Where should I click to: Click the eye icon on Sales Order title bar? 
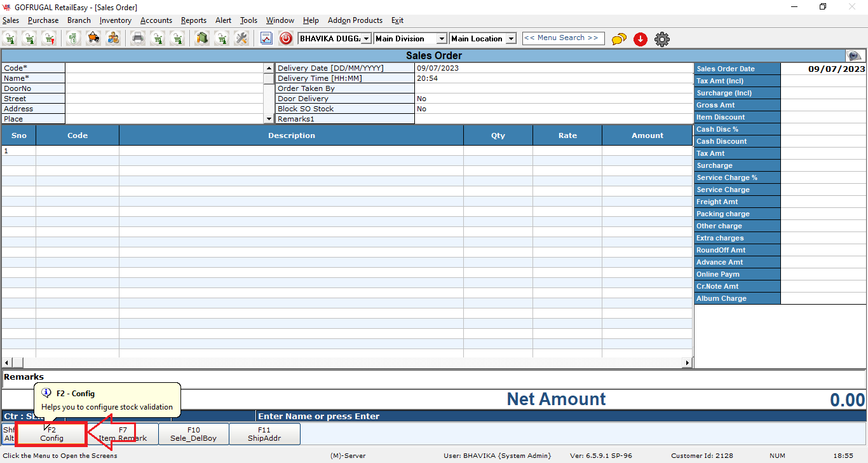tap(854, 56)
